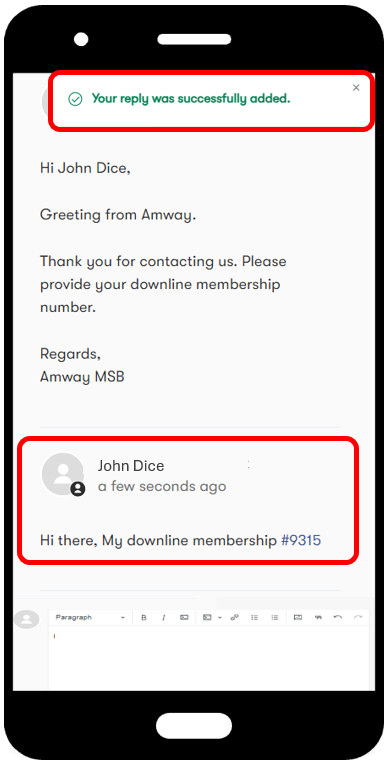Screen dimensions: 387x764
Task: Click the insert image icon in toolbar
Action: click(x=298, y=617)
